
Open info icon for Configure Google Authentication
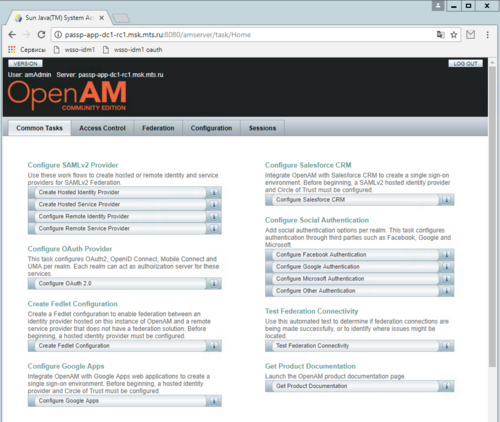[x=447, y=267]
